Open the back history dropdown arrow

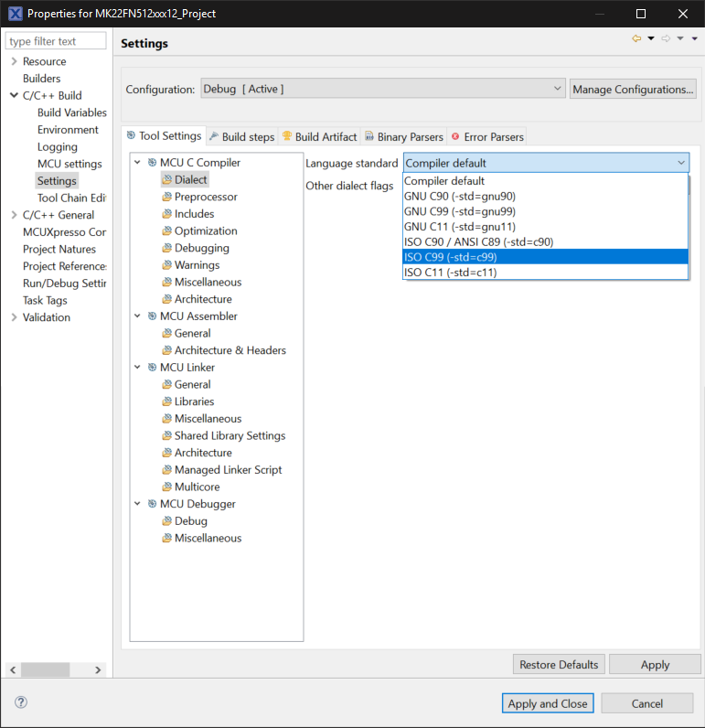[651, 38]
